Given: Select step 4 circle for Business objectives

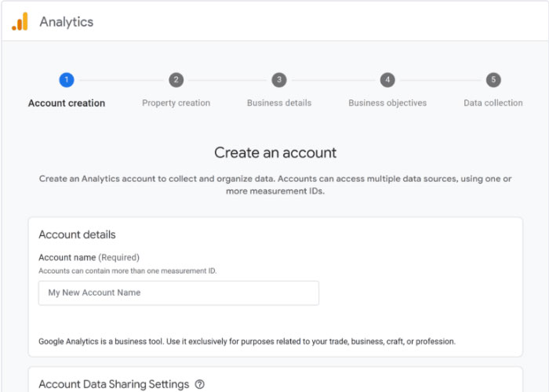Looking at the screenshot, I should click(x=387, y=80).
